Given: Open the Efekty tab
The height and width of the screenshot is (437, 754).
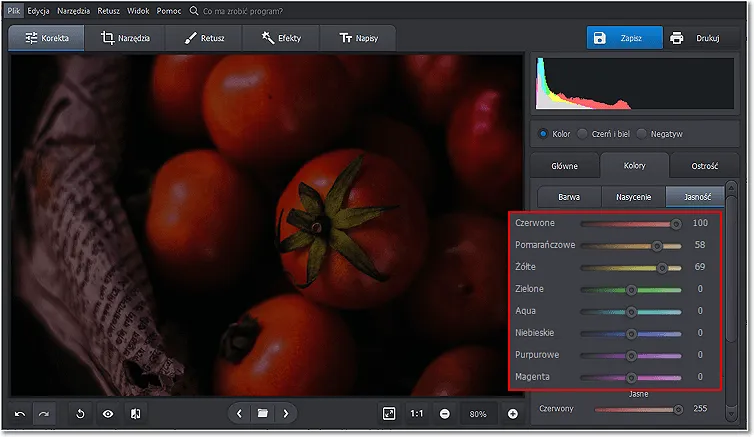Looking at the screenshot, I should pos(282,38).
